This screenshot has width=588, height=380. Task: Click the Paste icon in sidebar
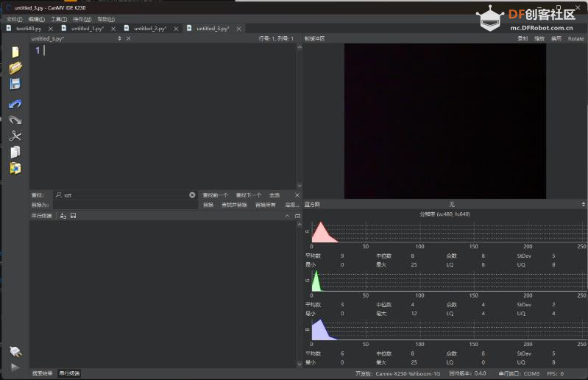click(x=15, y=168)
